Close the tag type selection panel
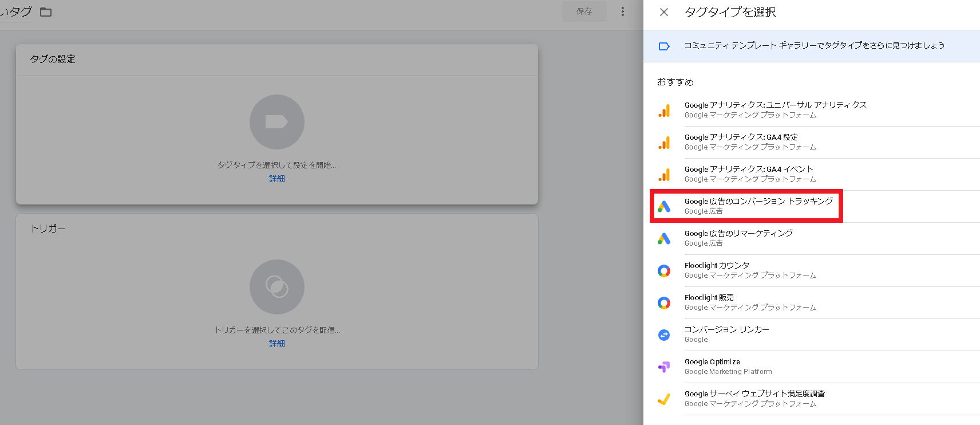 tap(664, 12)
